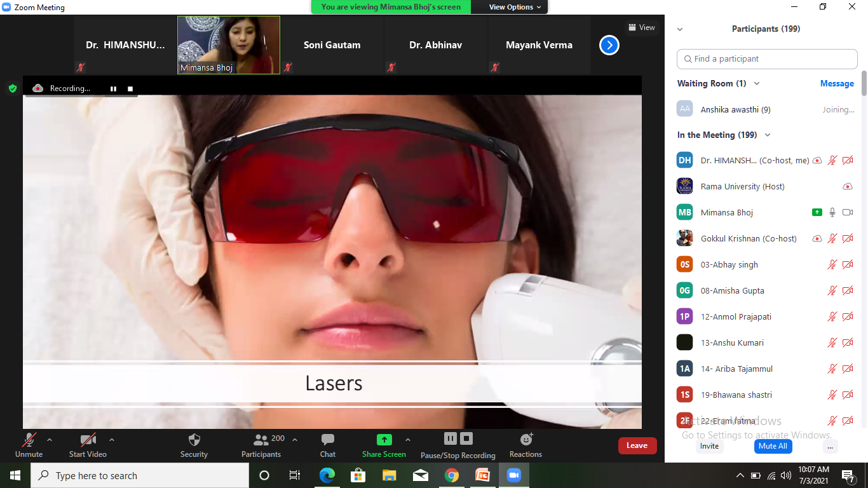The height and width of the screenshot is (488, 868).
Task: Click the View layout button
Action: coord(642,27)
